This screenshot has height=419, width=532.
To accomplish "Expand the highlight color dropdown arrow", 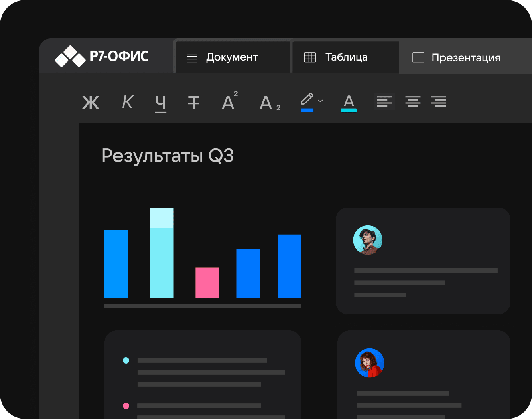I will (x=320, y=101).
